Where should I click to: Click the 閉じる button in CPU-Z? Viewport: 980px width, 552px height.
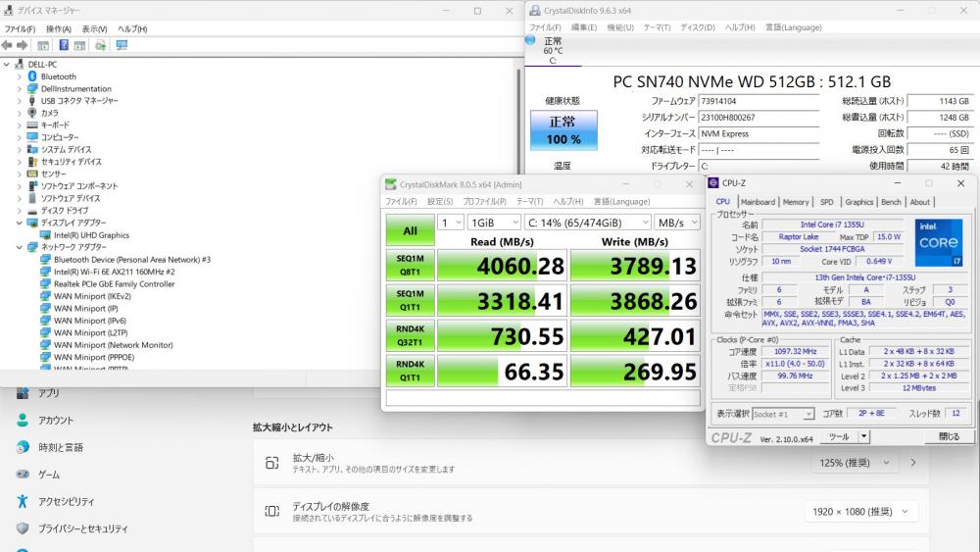click(x=948, y=436)
